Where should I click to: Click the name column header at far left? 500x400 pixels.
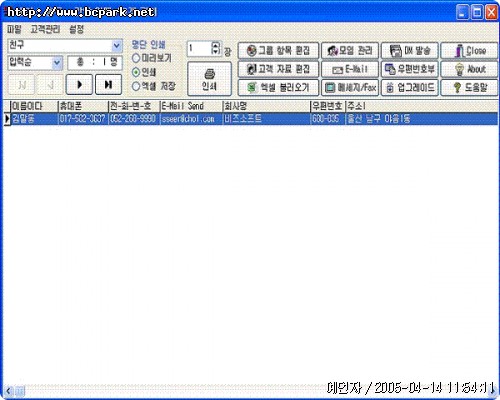pos(34,106)
